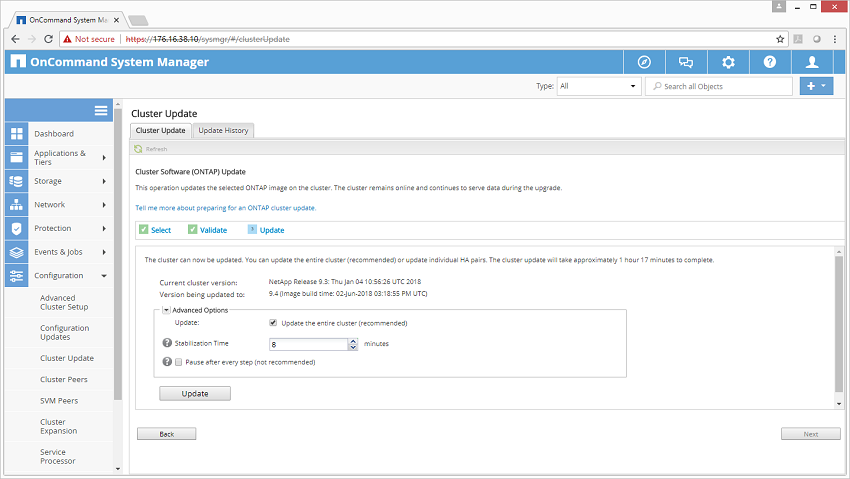
Task: Click the Stabilization Time minutes field
Action: point(308,344)
